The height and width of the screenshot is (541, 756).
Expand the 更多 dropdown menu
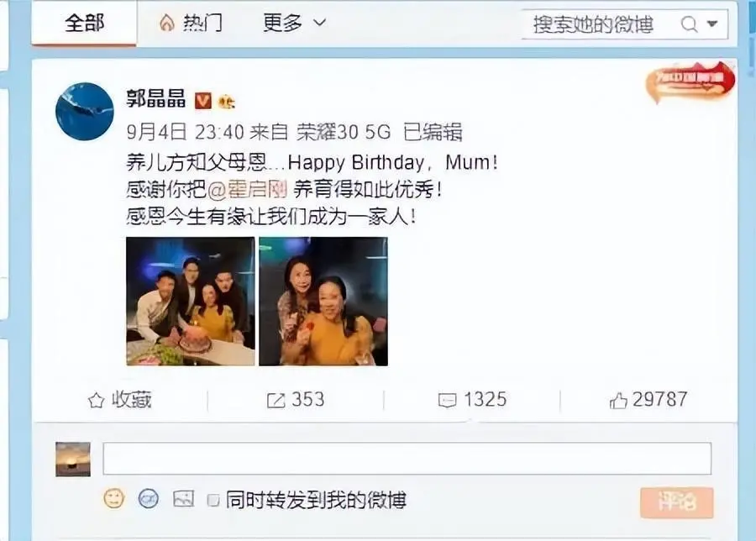294,22
